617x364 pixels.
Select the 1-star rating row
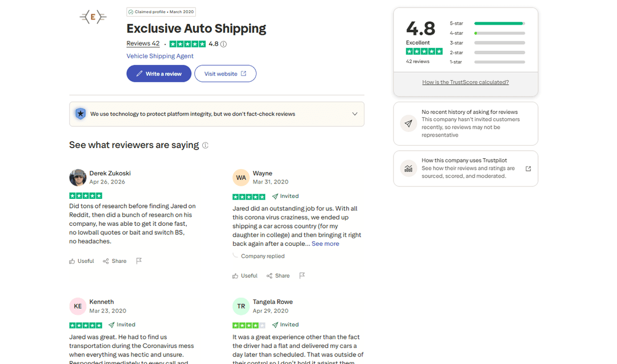tap(487, 62)
